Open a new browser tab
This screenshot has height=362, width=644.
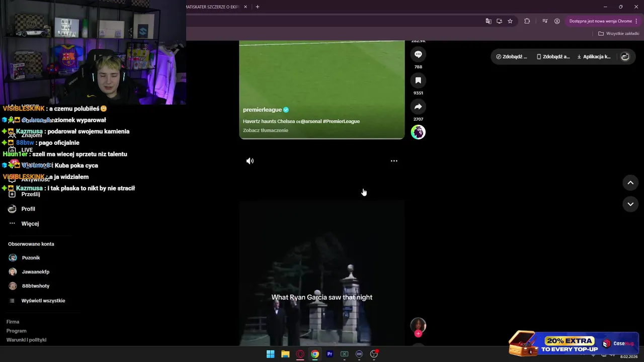258,7
